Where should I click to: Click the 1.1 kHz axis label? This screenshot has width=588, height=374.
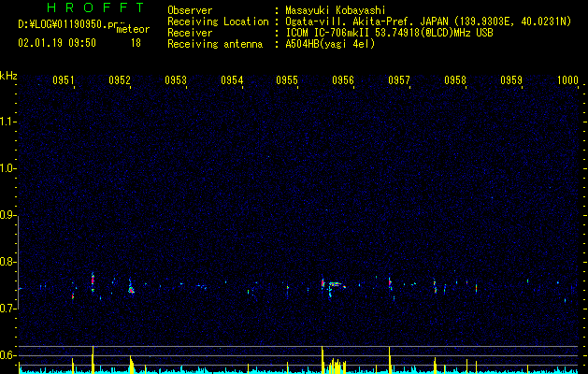7,122
